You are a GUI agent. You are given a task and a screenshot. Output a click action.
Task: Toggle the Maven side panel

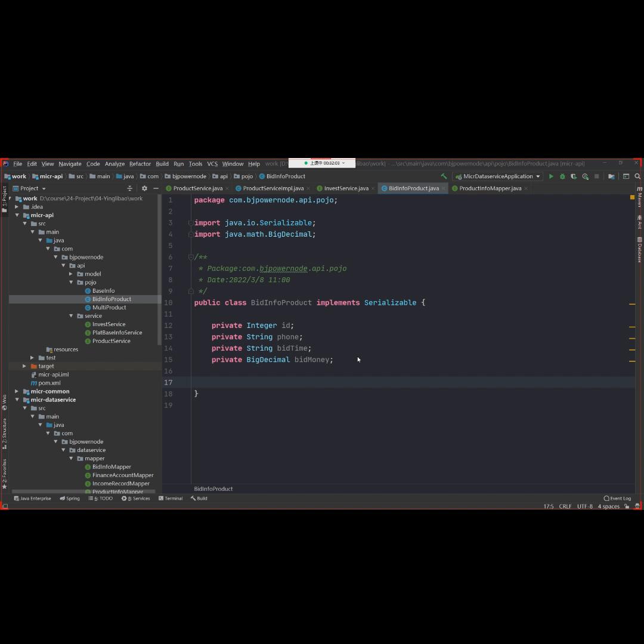[639, 197]
